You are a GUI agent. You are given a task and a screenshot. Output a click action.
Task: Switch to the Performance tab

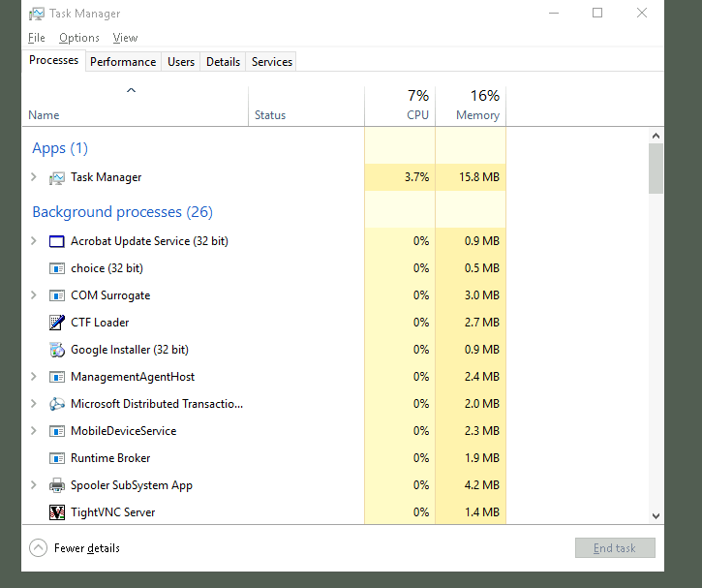tap(123, 62)
